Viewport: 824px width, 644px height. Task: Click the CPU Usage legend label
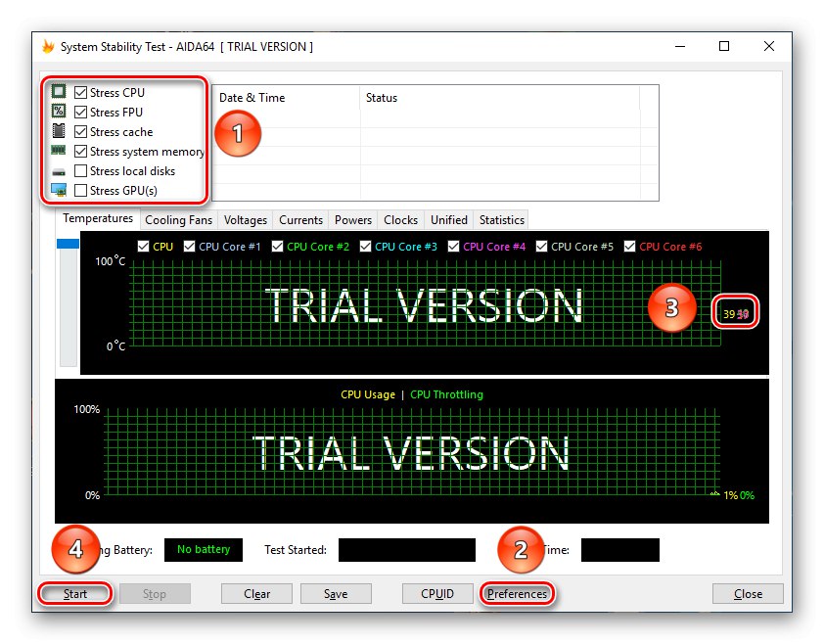(x=368, y=394)
